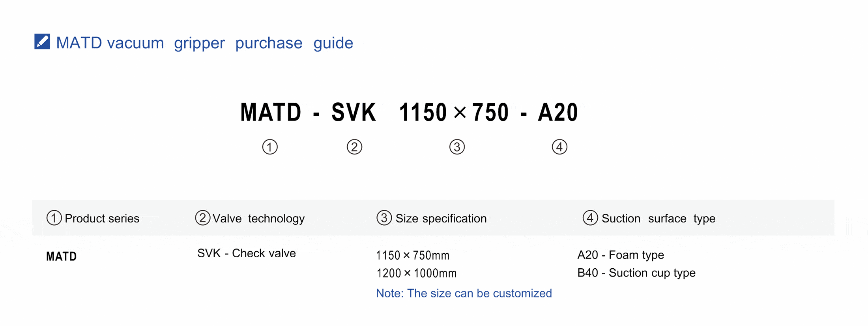Image resolution: width=868 pixels, height=326 pixels.
Task: Pick the B40 - Suction cup type option
Action: (x=636, y=273)
